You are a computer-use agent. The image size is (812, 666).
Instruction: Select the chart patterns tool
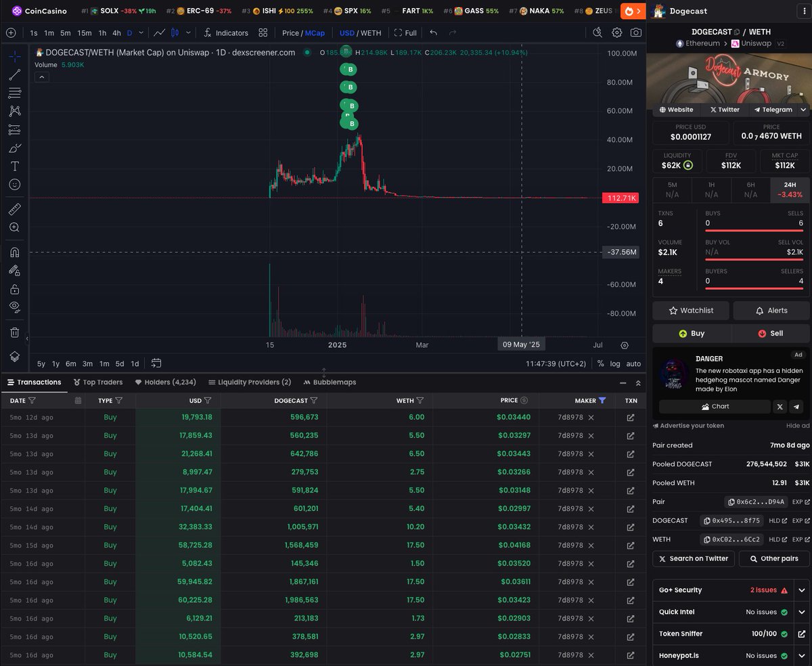pyautogui.click(x=14, y=111)
